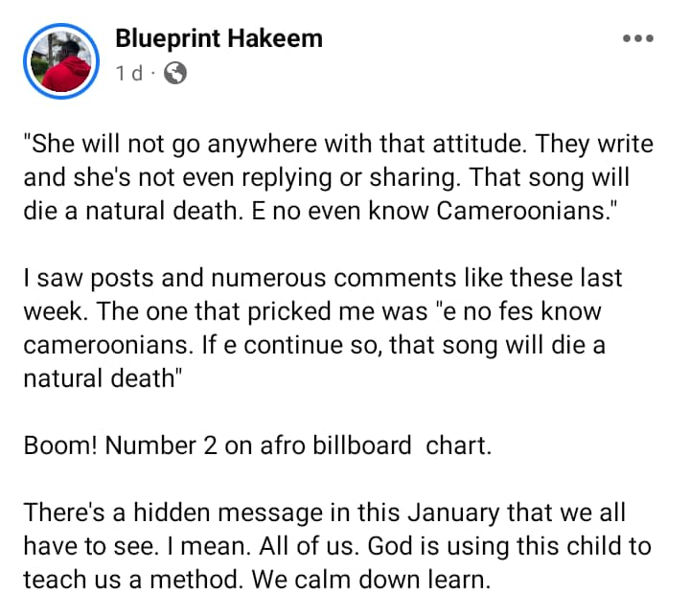Click the word "billboard" in the Boom line
This screenshot has width=690, height=616.
point(362,445)
